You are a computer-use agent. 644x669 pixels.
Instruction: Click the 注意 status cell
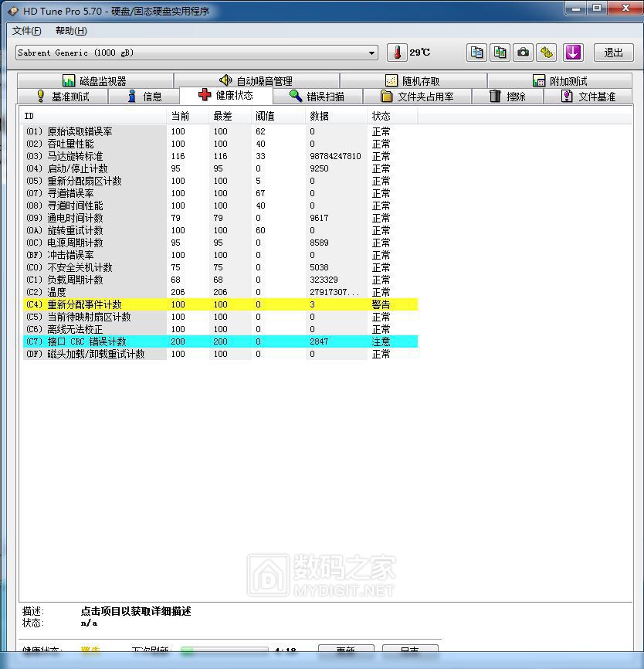click(x=381, y=341)
